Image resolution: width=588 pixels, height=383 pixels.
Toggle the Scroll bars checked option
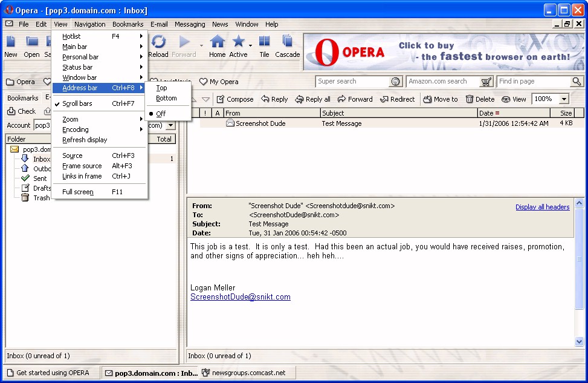pyautogui.click(x=77, y=103)
